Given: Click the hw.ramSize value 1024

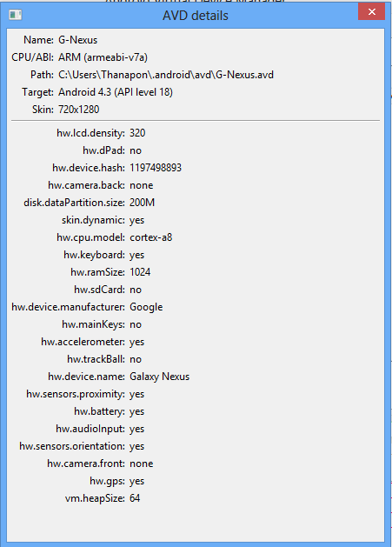Looking at the screenshot, I should tap(140, 272).
